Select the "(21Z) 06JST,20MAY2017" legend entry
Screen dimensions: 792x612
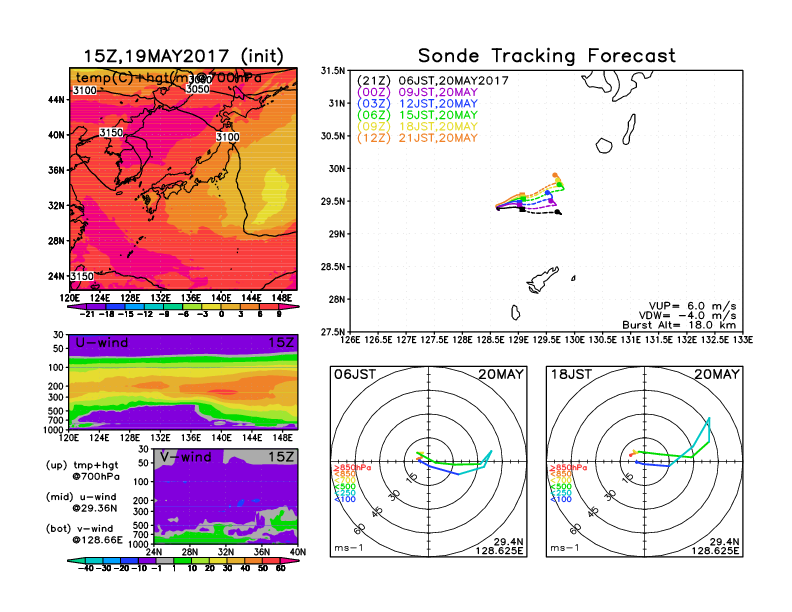[x=432, y=81]
